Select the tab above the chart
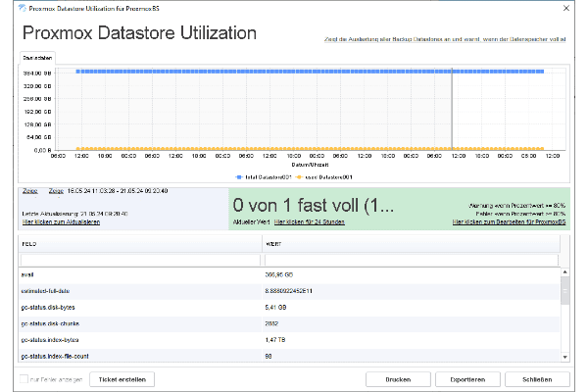The width and height of the screenshot is (588, 392). pos(37,58)
